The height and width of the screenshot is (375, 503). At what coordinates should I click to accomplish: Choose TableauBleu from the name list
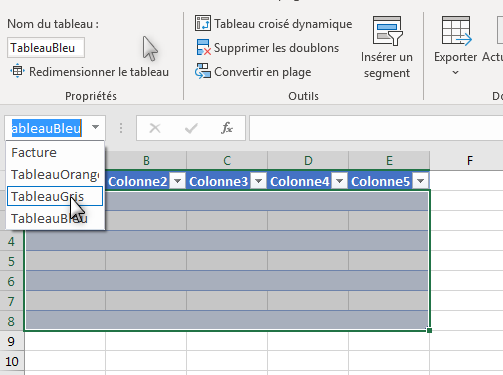55,218
